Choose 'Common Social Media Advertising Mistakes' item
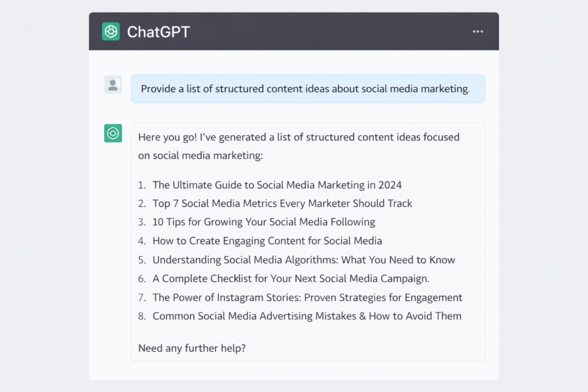The width and height of the screenshot is (588, 392). click(x=307, y=316)
